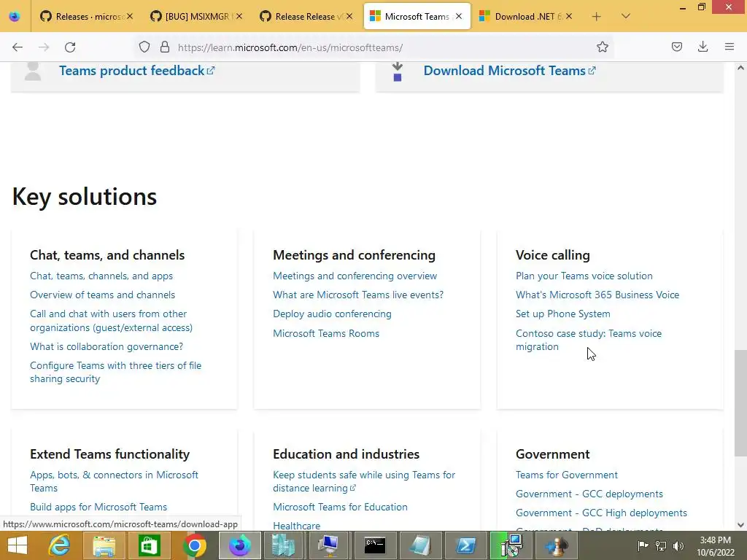
Task: Reload the current page
Action: [70, 47]
